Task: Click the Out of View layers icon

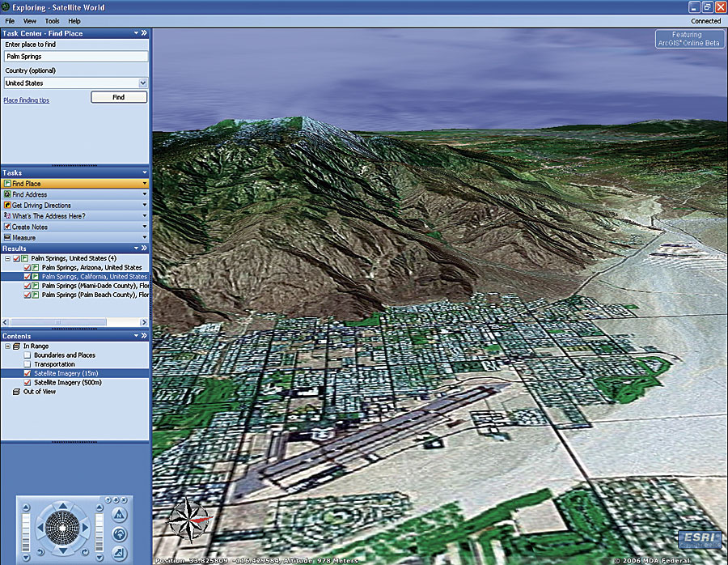Action: coord(17,392)
